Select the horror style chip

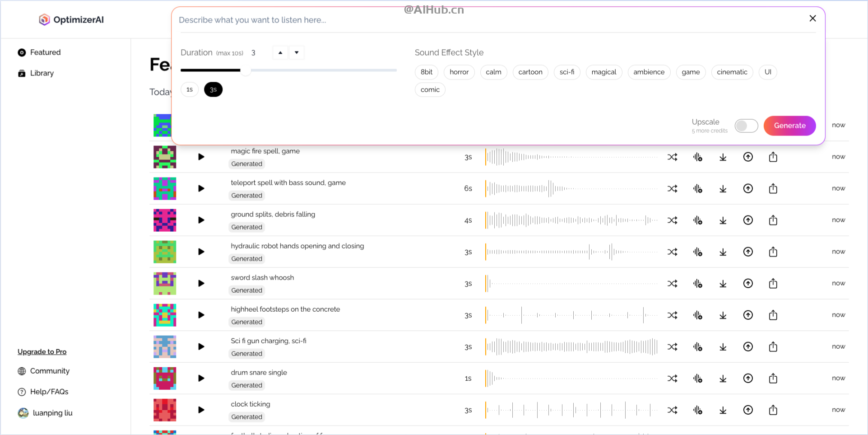pos(459,72)
